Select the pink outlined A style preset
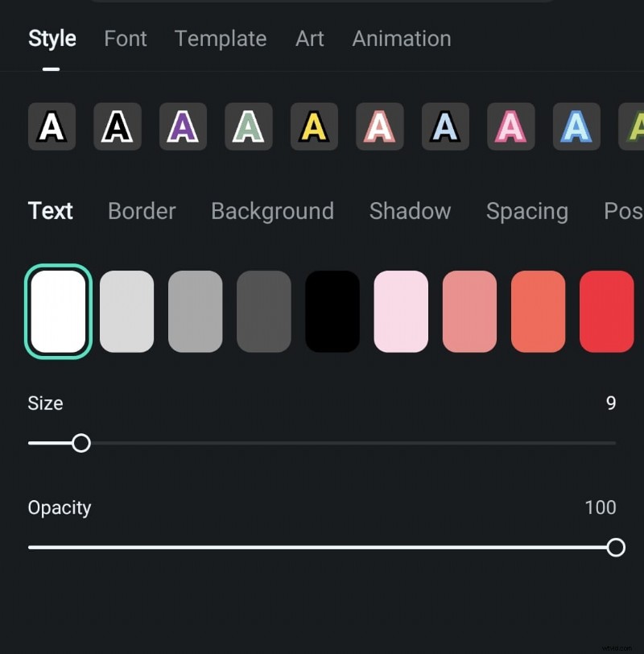Image resolution: width=644 pixels, height=654 pixels. coord(379,126)
